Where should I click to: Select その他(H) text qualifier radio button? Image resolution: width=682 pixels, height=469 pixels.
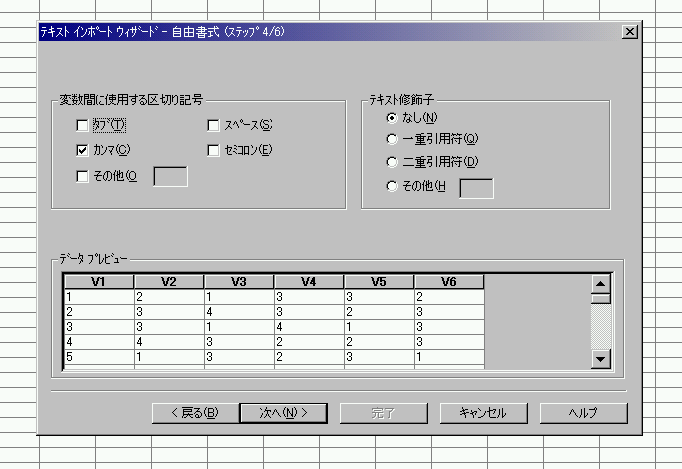(x=392, y=186)
